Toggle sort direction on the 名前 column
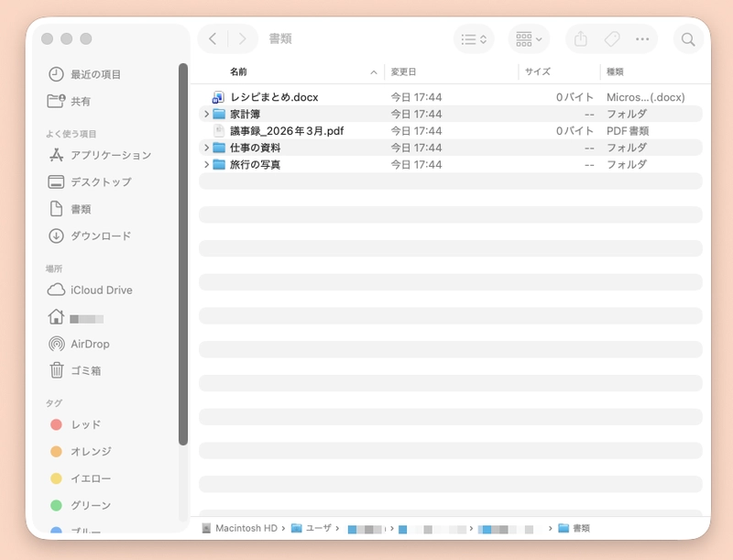The width and height of the screenshot is (733, 560). tap(238, 71)
